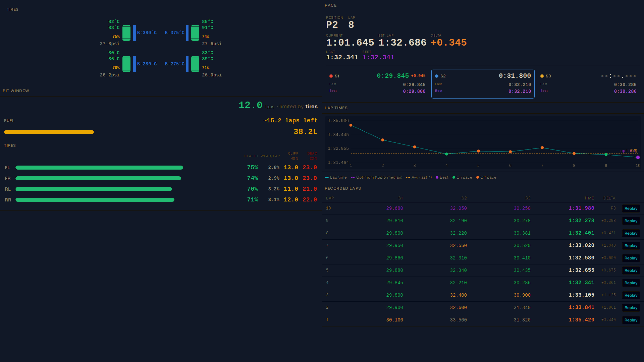Viewport: 644px width, 362px height.
Task: Select lap 10 best point on chart
Action: [638, 158]
